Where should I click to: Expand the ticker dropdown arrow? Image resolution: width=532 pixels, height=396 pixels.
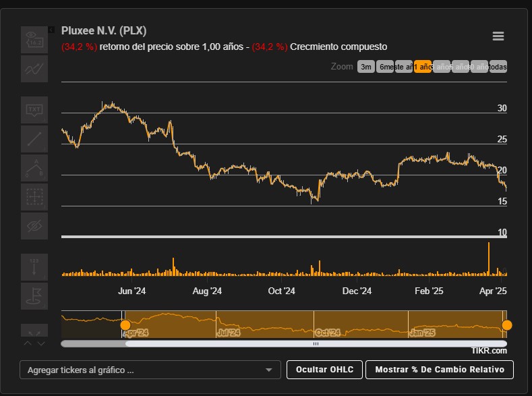269,370
